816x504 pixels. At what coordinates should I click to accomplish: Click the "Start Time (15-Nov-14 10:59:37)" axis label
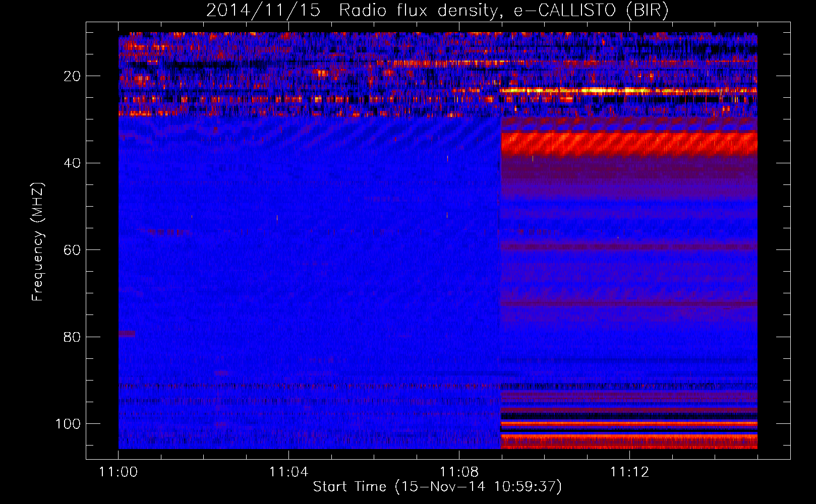click(x=437, y=487)
